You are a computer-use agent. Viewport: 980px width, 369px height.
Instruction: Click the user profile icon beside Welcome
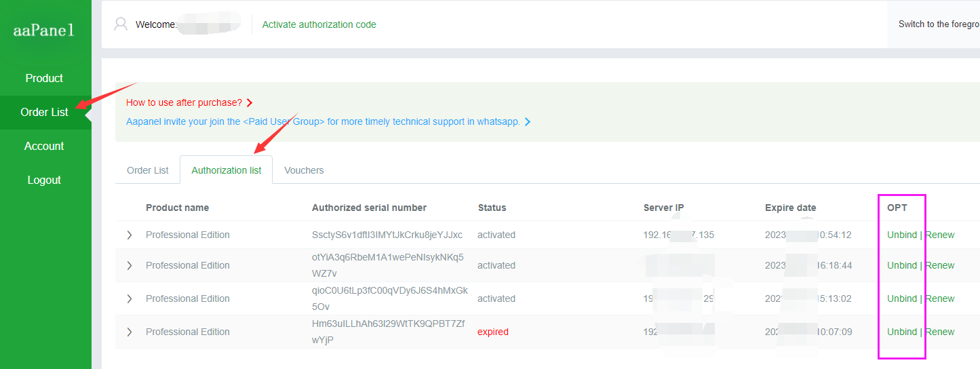(x=121, y=24)
